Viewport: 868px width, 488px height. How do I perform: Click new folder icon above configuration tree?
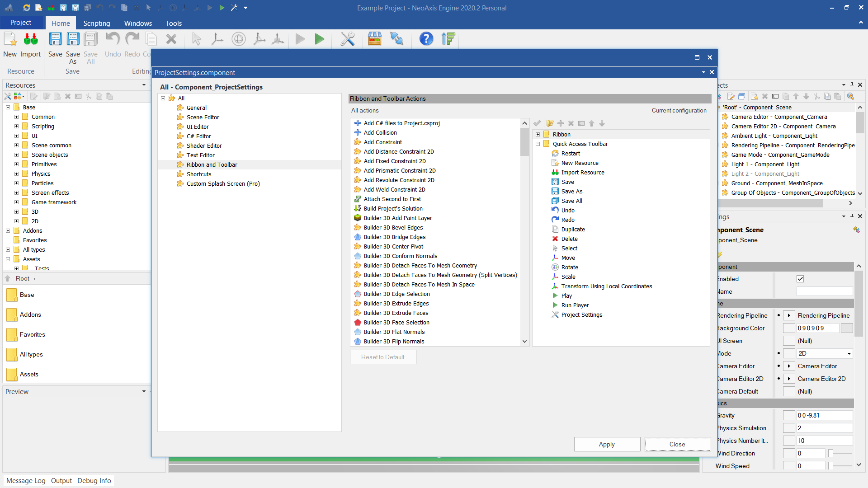pyautogui.click(x=550, y=123)
